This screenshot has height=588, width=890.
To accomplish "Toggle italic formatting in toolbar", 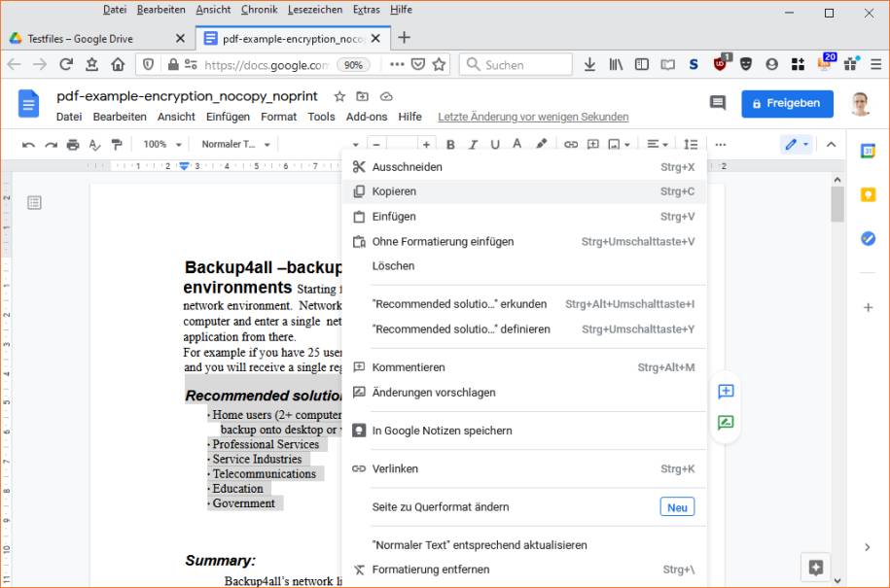I will [473, 145].
